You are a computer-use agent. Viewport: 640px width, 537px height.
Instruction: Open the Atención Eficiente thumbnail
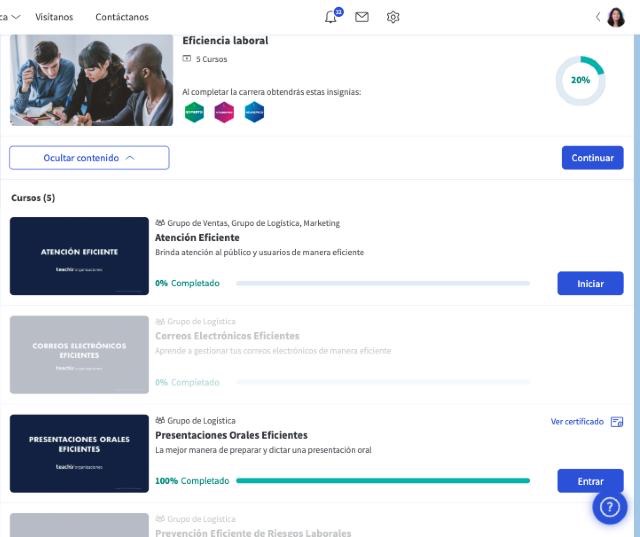(79, 256)
